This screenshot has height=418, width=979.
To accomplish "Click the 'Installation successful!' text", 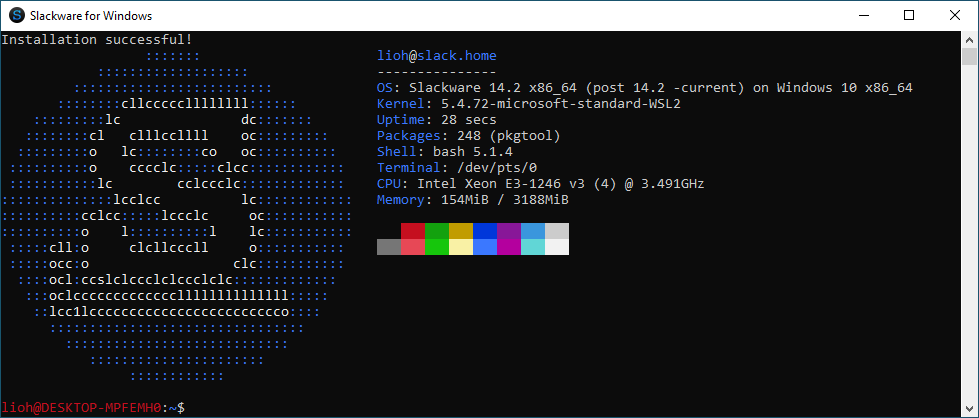I will click(x=97, y=40).
